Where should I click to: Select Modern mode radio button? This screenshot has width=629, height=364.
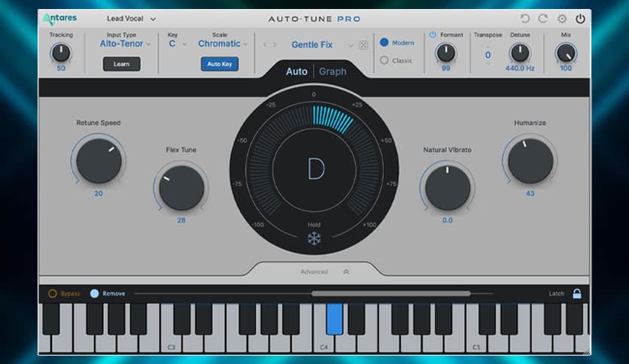384,42
